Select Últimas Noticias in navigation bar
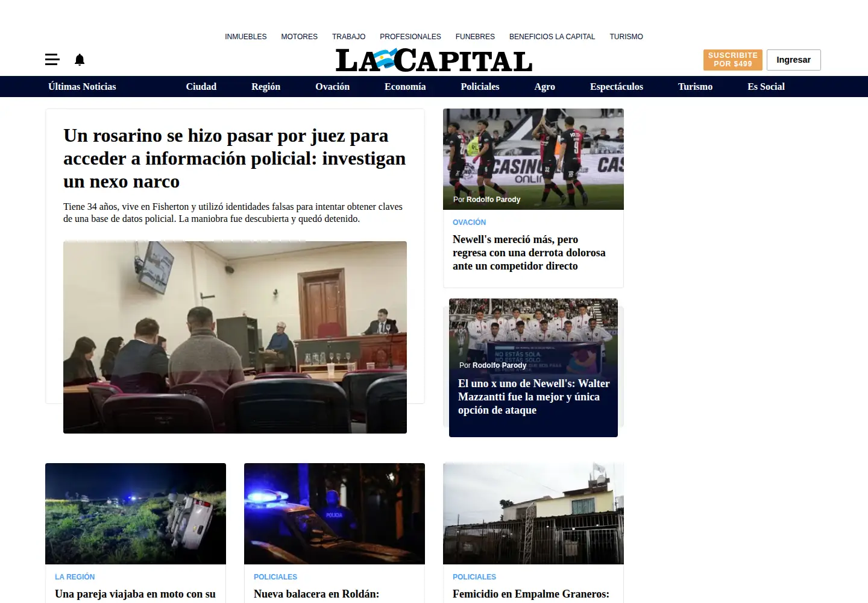 coord(82,87)
